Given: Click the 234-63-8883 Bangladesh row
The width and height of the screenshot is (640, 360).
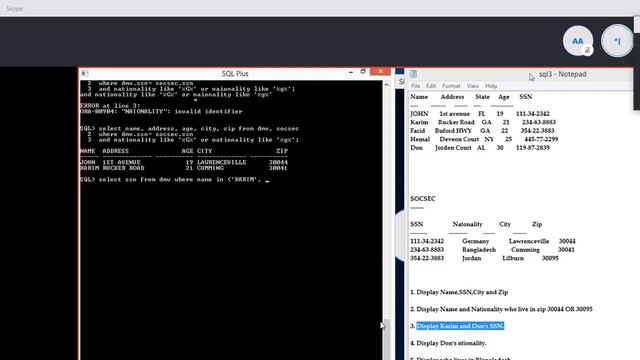Looking at the screenshot, I should click(x=492, y=250).
